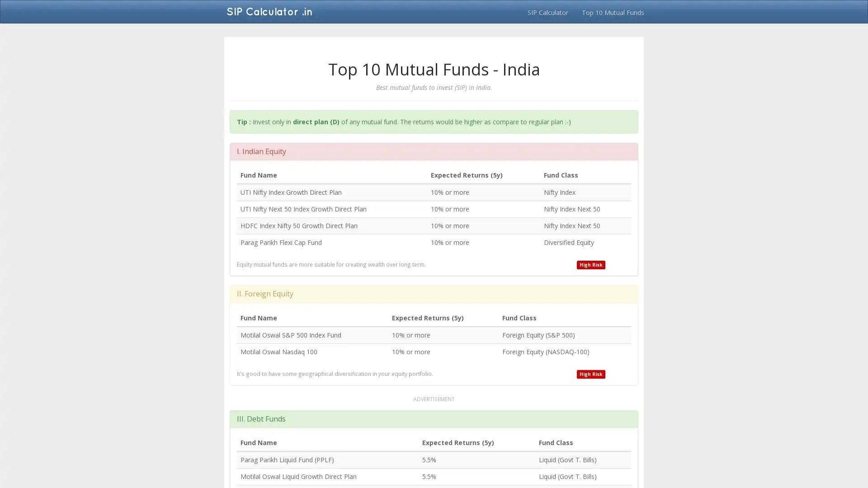Click UTI Nifty Index Growth Direct Plan row

pyautogui.click(x=434, y=192)
